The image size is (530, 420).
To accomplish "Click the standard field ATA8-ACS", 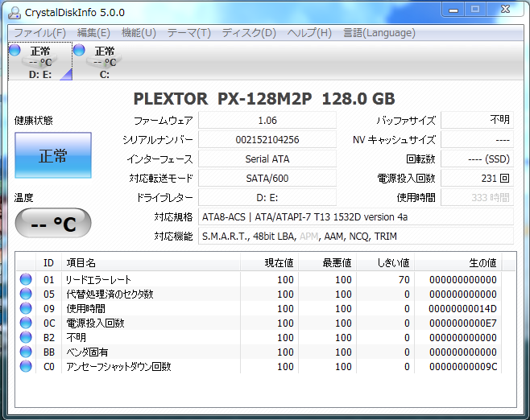I will click(x=356, y=216).
